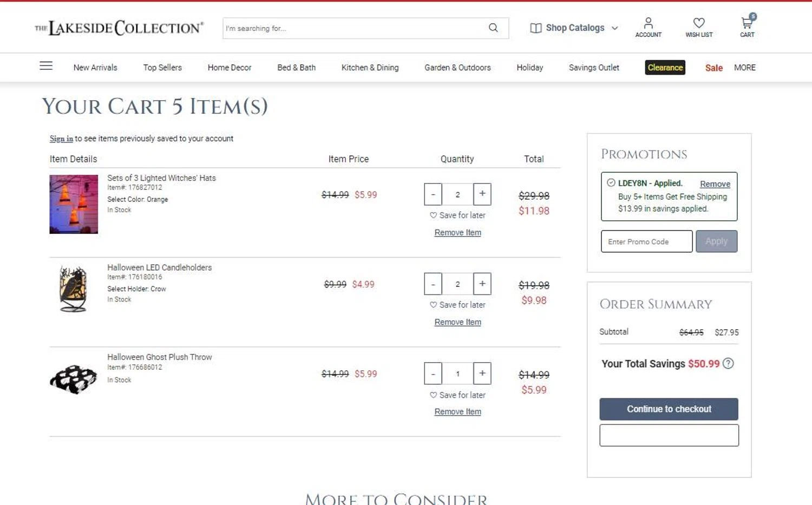
Task: Select the Total Savings amount $50.99
Action: click(704, 364)
